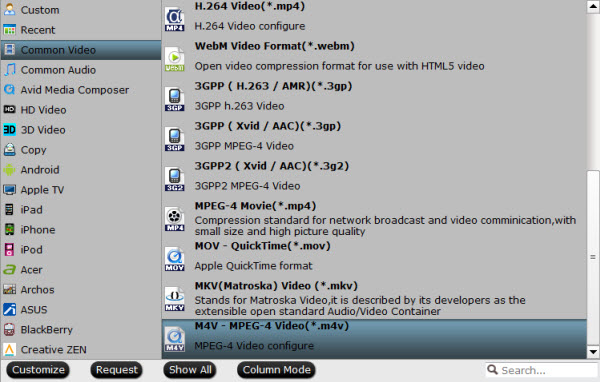600x382 pixels.
Task: Click 'MPEG-4 Video configure' description
Action: (254, 346)
